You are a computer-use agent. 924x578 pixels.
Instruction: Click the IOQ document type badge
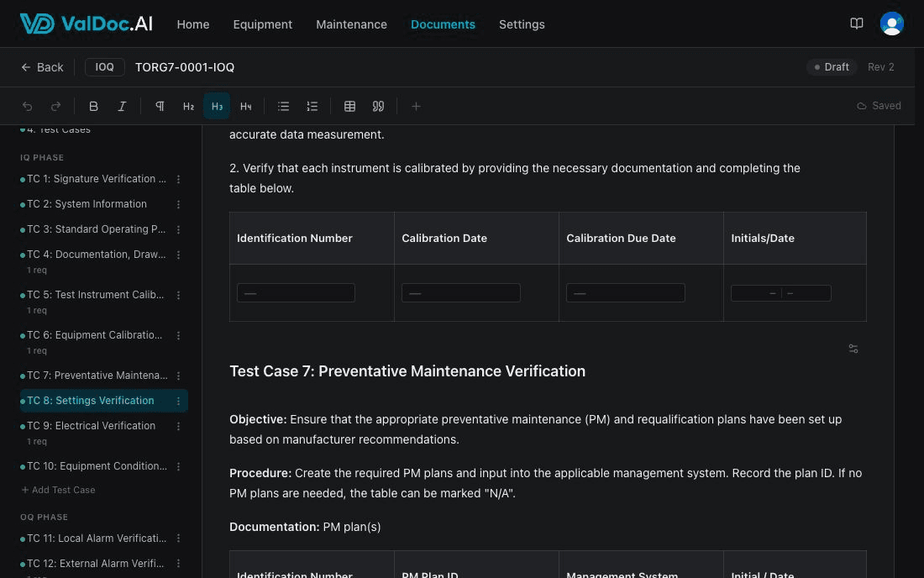coord(104,67)
